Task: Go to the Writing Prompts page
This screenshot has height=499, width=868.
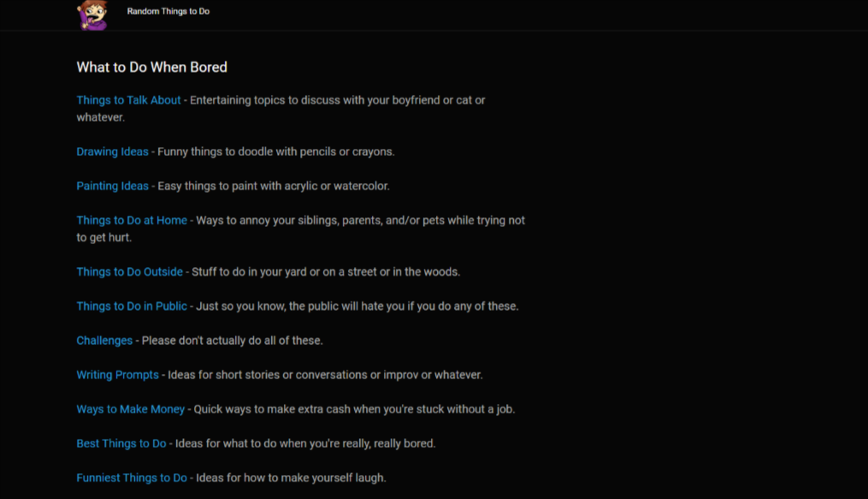Action: (117, 375)
